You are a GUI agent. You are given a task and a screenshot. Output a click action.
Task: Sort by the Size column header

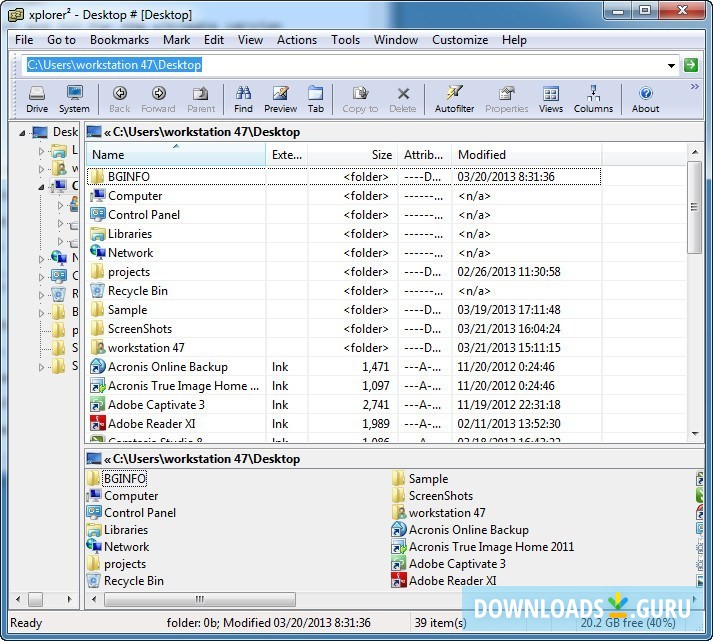coord(352,155)
